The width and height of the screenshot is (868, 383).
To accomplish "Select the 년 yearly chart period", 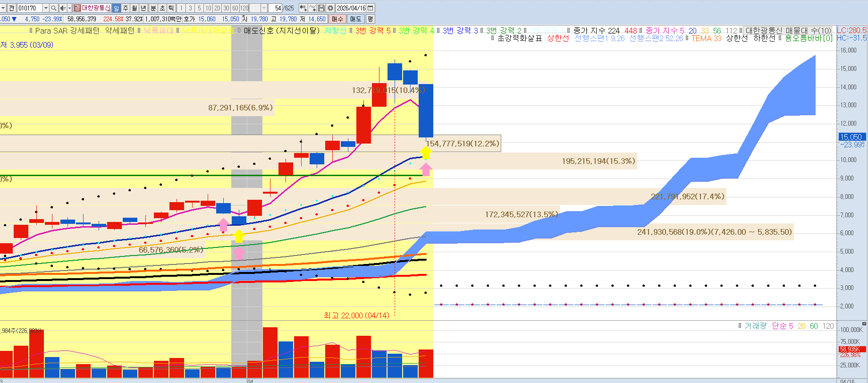I will point(143,8).
